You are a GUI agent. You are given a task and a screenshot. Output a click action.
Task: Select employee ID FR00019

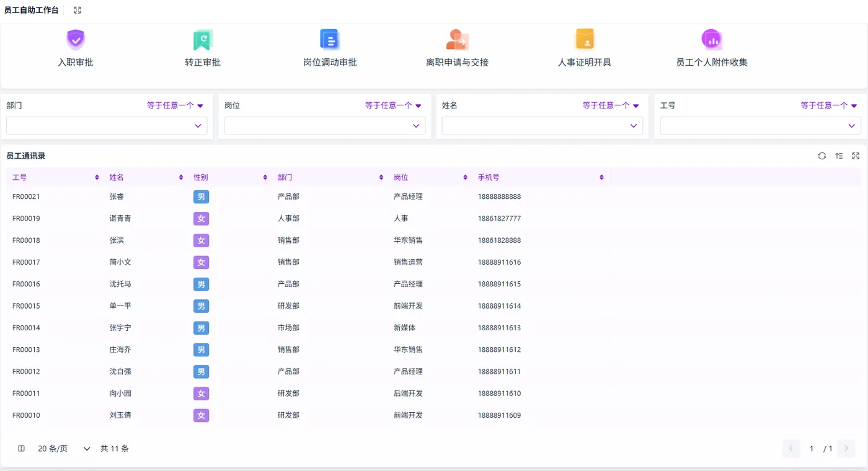[26, 219]
